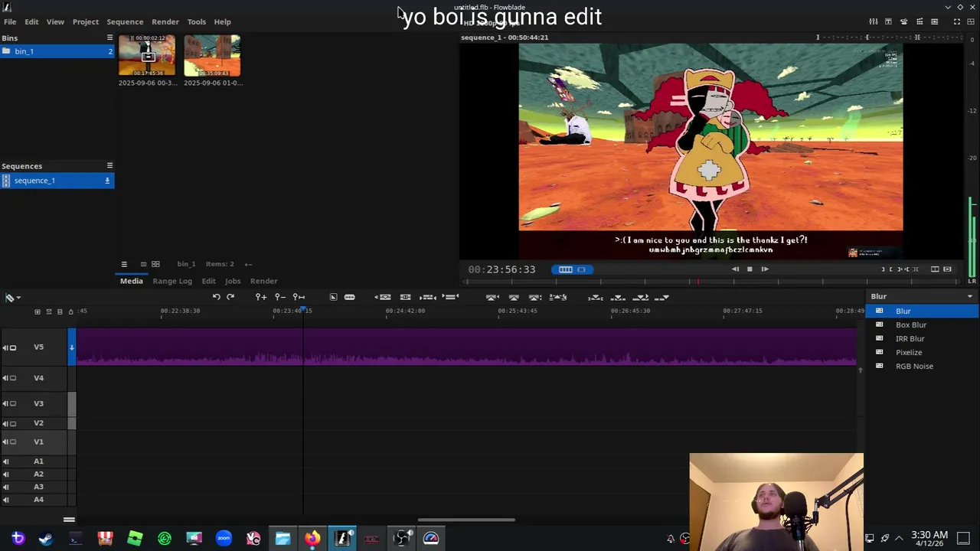Open Firefox from the taskbar

[x=312, y=539]
